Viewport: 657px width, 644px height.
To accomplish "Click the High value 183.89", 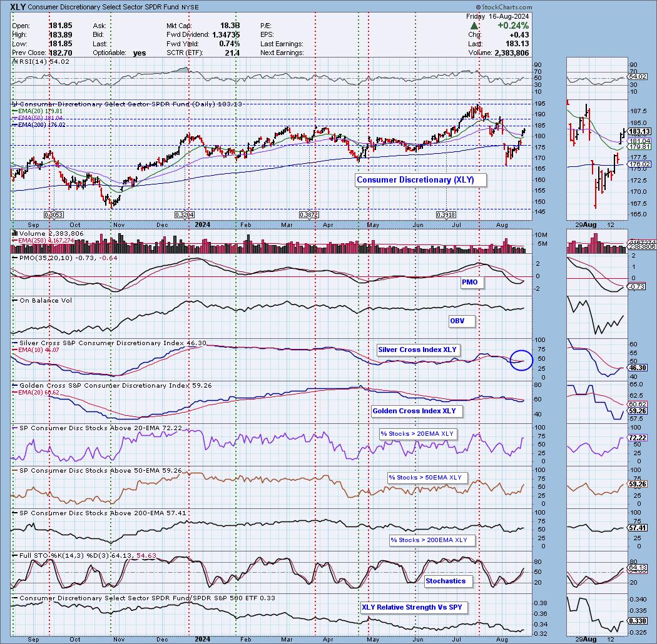I will coord(60,35).
